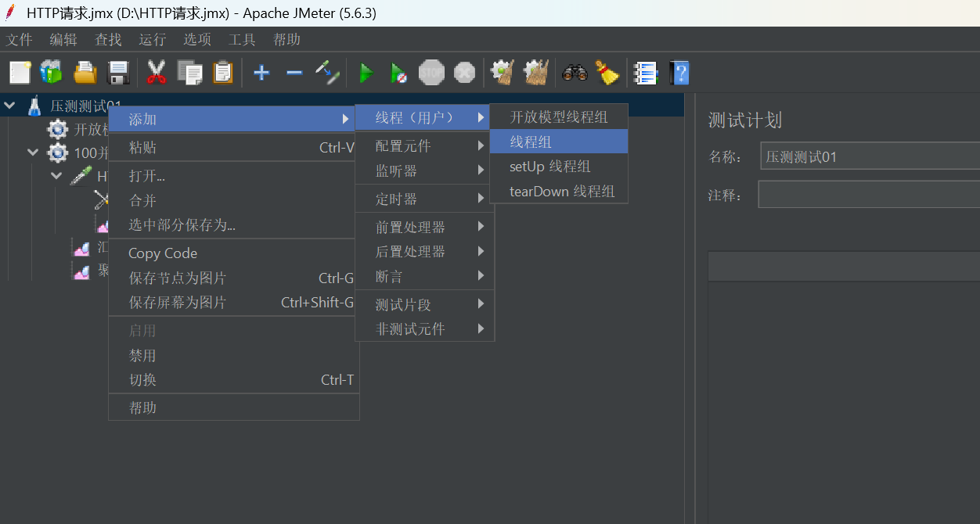Screen dimensions: 980x524
Task: Click the empty 注释 comment field
Action: (x=869, y=194)
